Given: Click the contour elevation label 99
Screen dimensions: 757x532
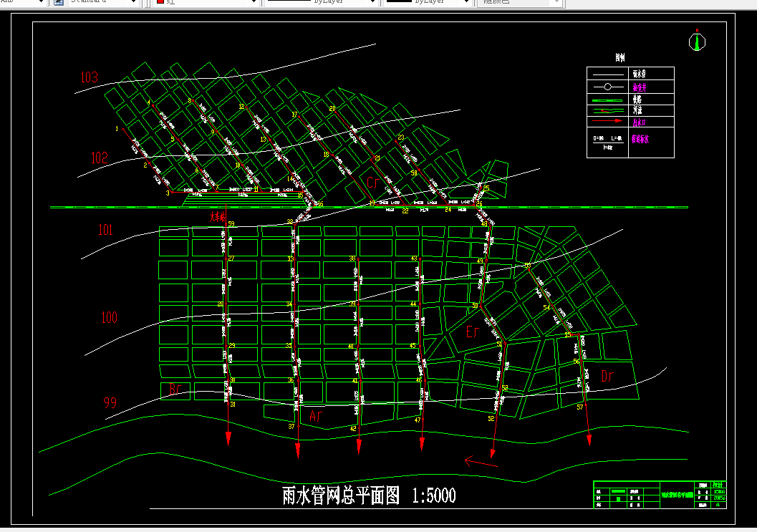Looking at the screenshot, I should point(110,402).
